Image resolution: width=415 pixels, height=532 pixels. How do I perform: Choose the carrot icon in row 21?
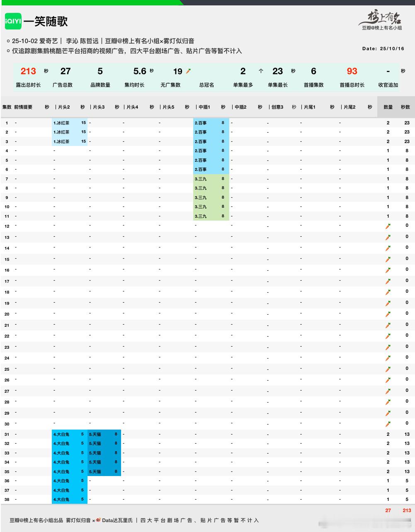click(388, 325)
